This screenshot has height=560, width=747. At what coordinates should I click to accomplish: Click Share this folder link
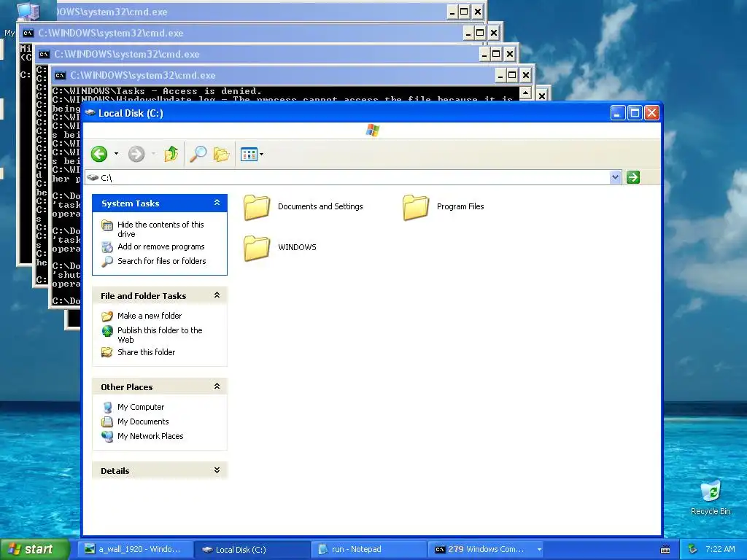click(146, 352)
